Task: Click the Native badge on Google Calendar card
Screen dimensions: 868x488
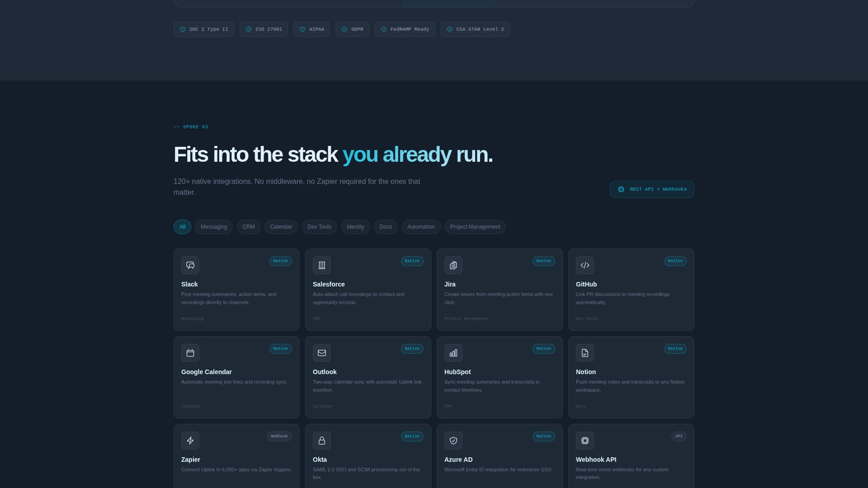Action: 281,349
